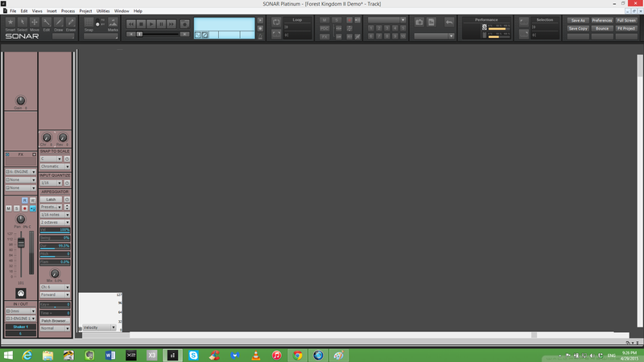The image size is (644, 362).
Task: Open the Process menu
Action: click(68, 10)
